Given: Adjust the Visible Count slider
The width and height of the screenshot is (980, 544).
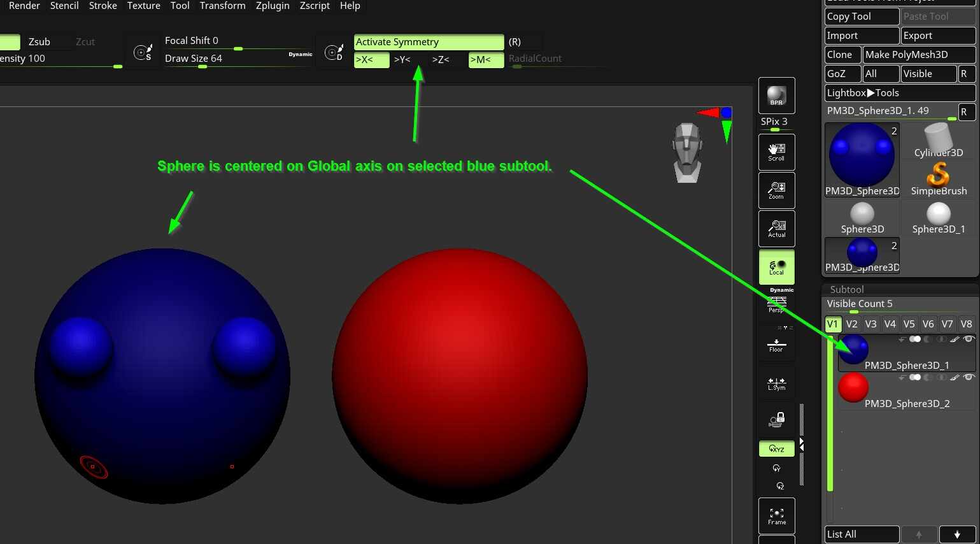Looking at the screenshot, I should (900, 305).
